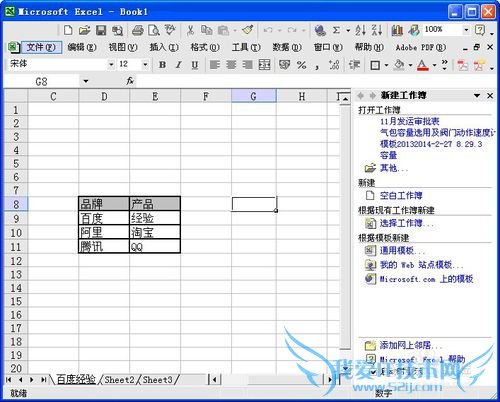Open a file with the folder icon

(84, 30)
